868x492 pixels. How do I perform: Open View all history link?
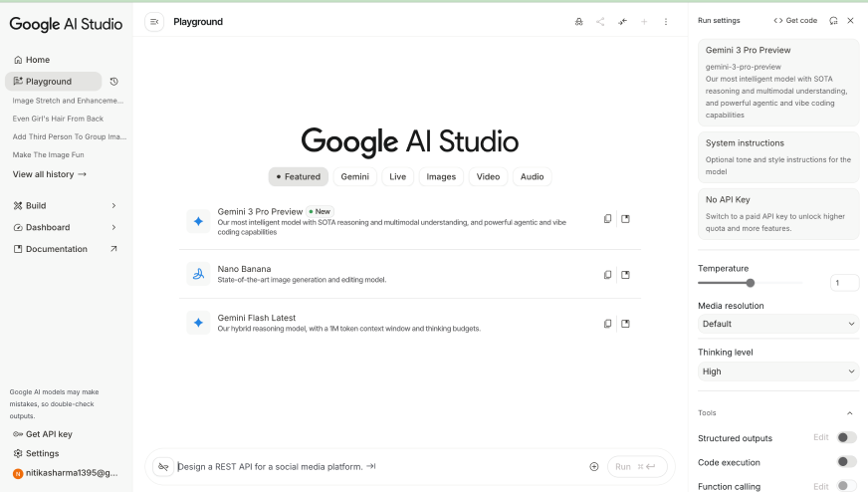[49, 174]
